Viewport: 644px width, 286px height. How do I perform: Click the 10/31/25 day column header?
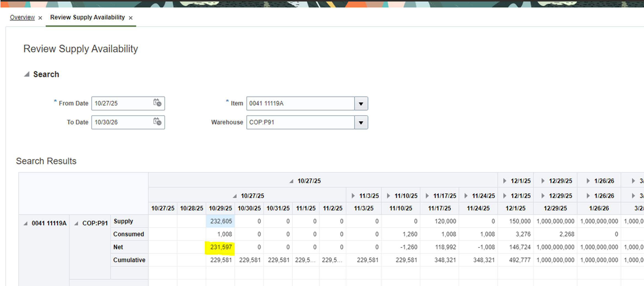tap(278, 209)
